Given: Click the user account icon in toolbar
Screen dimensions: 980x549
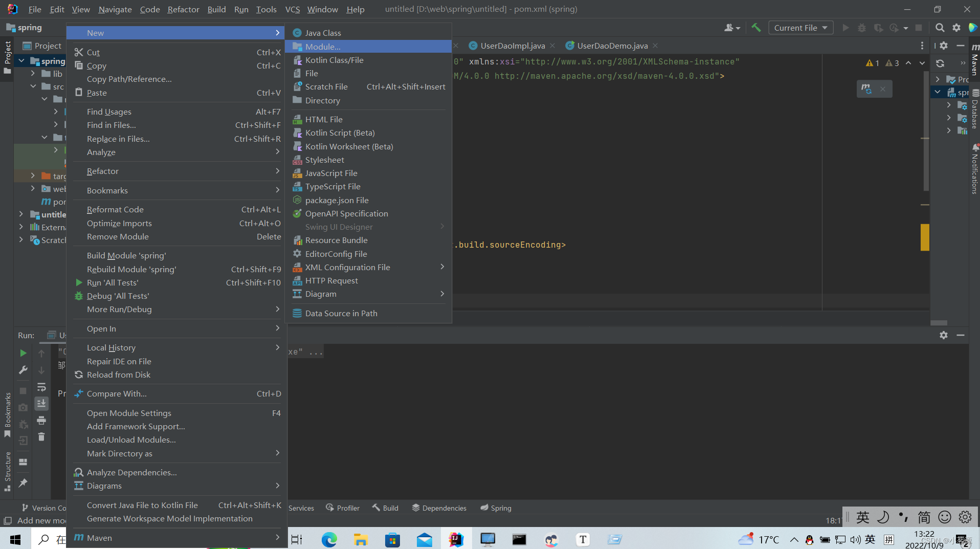Looking at the screenshot, I should click(x=732, y=28).
